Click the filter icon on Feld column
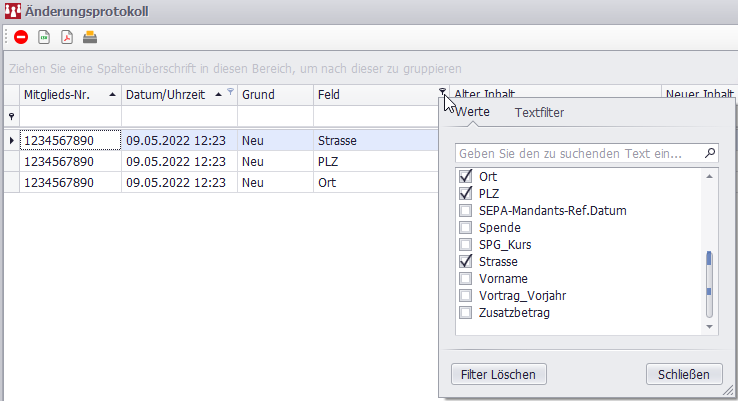Image resolution: width=738 pixels, height=401 pixels. pyautogui.click(x=442, y=93)
